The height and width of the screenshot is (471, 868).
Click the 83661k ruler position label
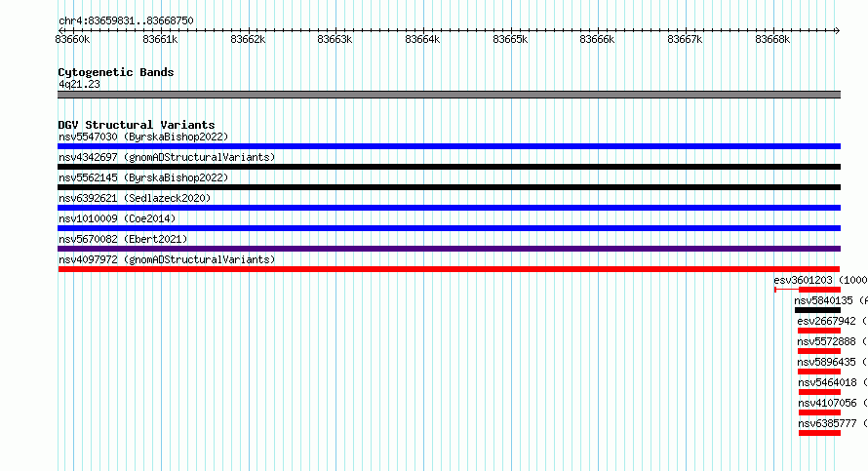[x=160, y=40]
